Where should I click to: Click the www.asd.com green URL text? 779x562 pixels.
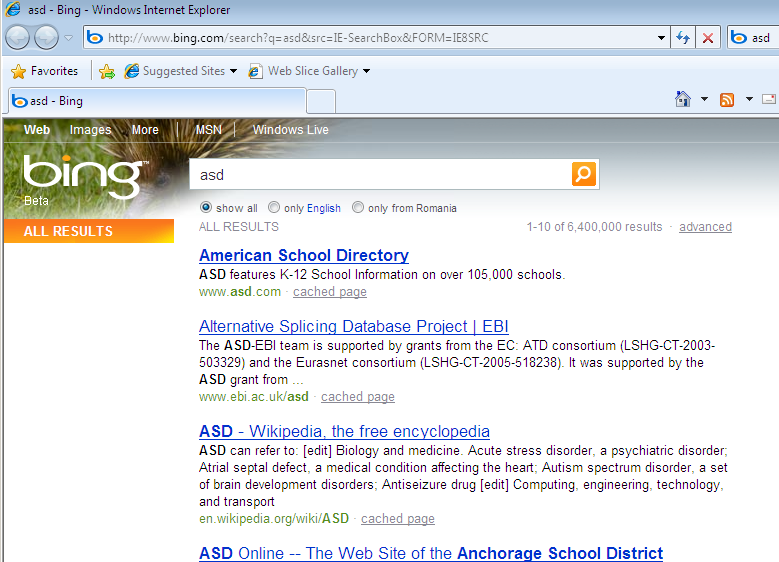pos(240,292)
